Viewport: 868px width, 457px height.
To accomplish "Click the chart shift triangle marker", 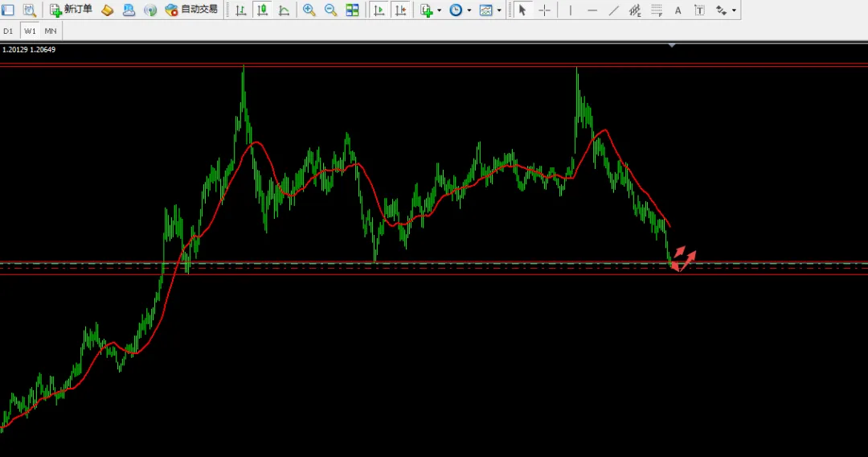I will pos(671,45).
